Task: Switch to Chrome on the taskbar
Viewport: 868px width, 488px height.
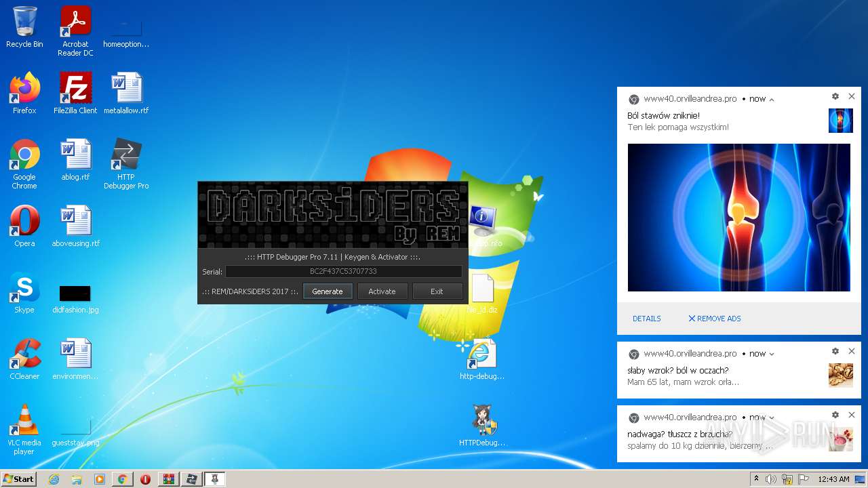Action: pyautogui.click(x=122, y=479)
